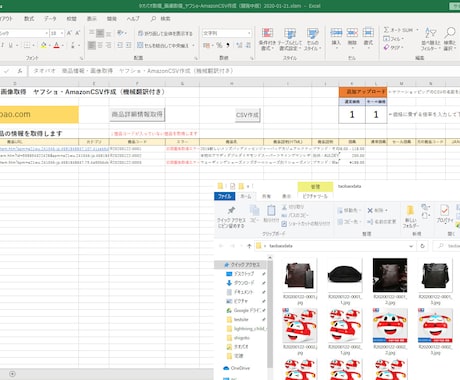This screenshot has width=460, height=380.
Task: Open Cell Styles gallery
Action: click(313, 39)
